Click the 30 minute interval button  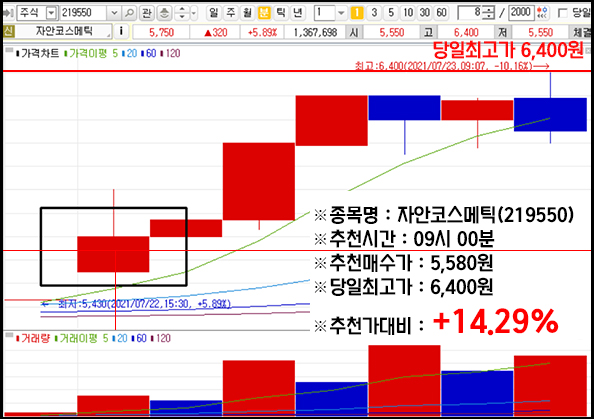pos(425,13)
